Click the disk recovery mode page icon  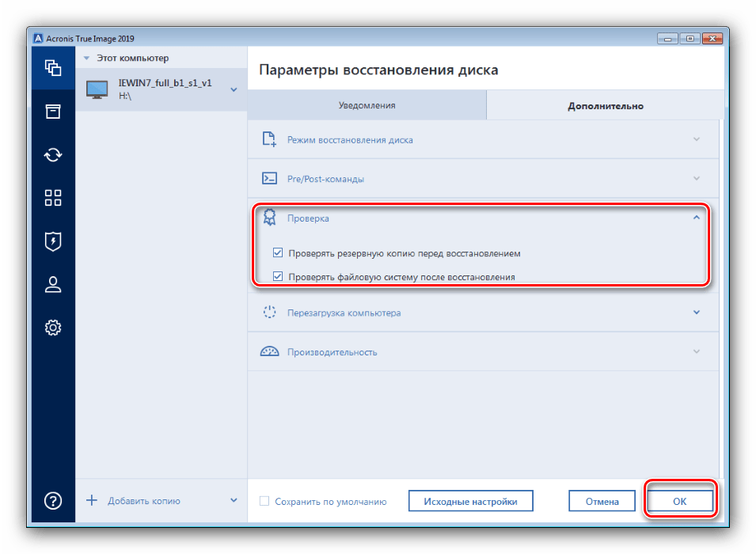click(x=269, y=139)
